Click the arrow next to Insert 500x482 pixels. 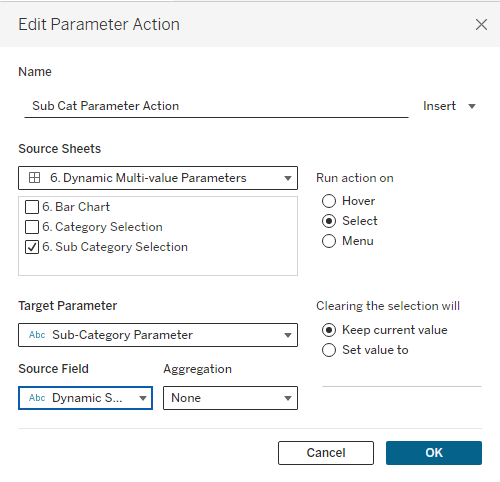pyautogui.click(x=472, y=106)
